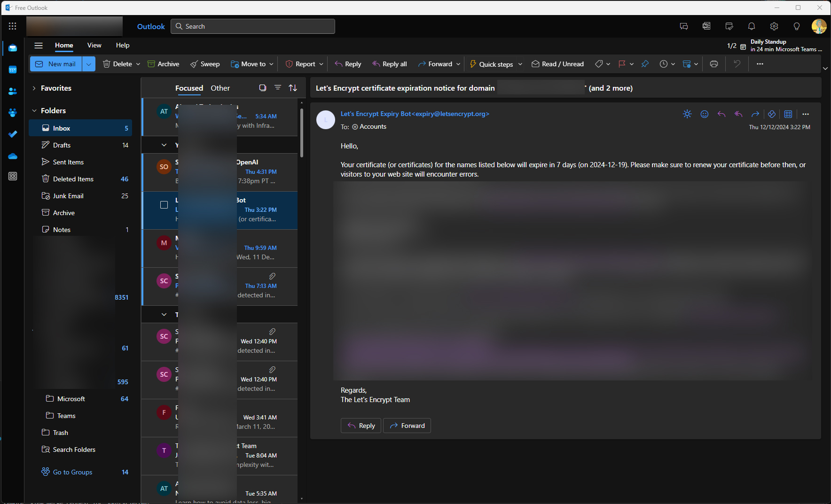Screen dimensions: 831x504
Task: Open the Teams chat icon in header
Action: point(684,26)
